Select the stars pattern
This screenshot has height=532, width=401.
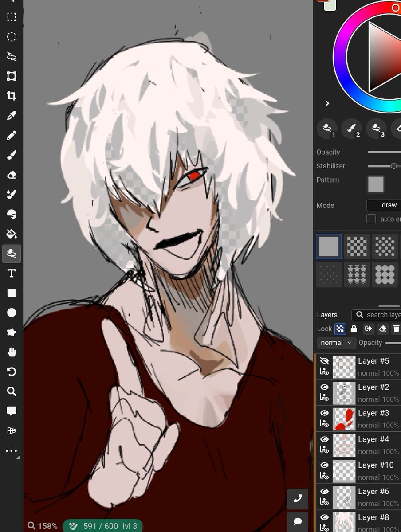point(357,274)
